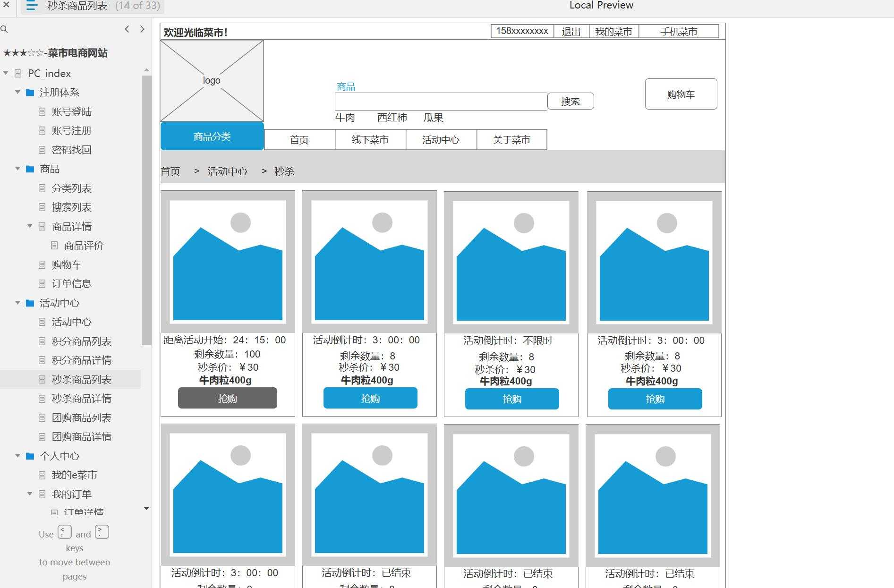Switch to the 关于菜市 navigation tab
The width and height of the screenshot is (894, 588).
pyautogui.click(x=511, y=140)
